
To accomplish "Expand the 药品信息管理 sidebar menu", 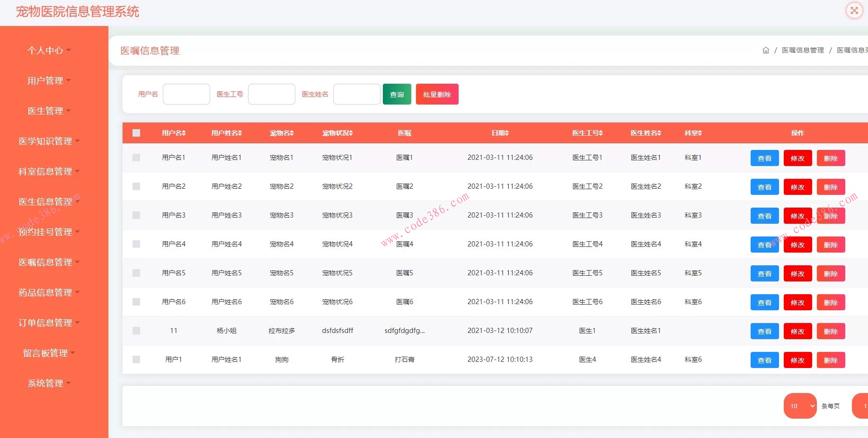I will [x=49, y=292].
